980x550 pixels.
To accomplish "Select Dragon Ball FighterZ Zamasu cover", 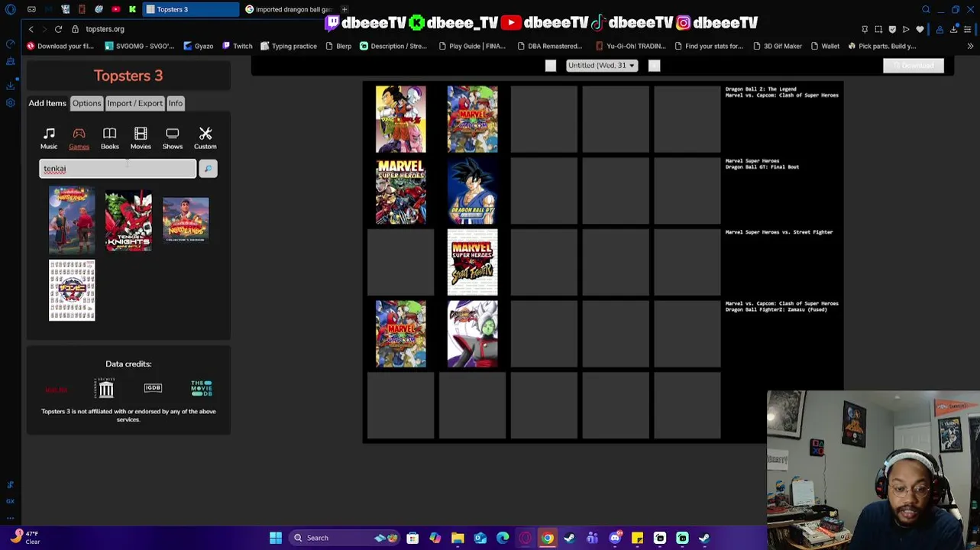I will (x=472, y=334).
